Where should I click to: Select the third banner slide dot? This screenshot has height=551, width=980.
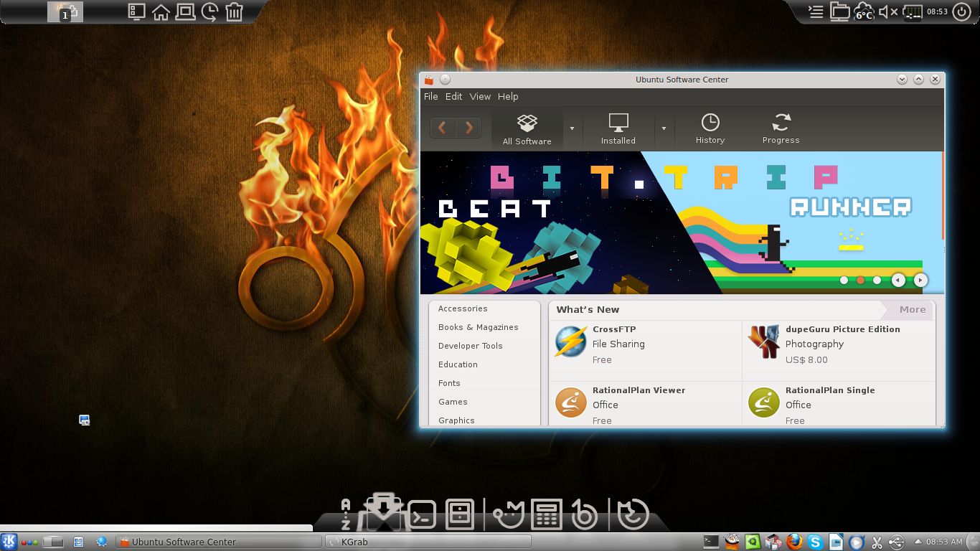877,281
